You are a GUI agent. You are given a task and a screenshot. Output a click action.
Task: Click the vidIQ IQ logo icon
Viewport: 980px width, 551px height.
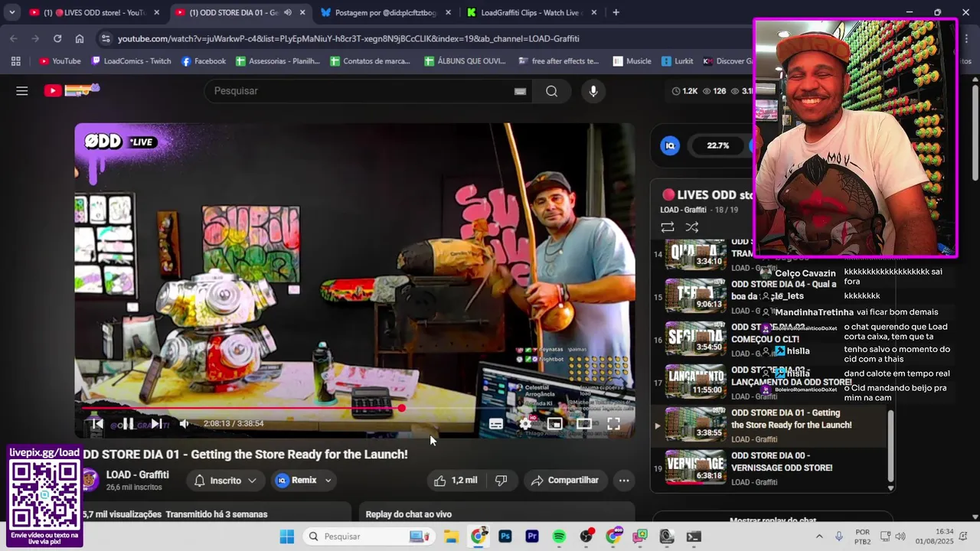click(x=670, y=145)
